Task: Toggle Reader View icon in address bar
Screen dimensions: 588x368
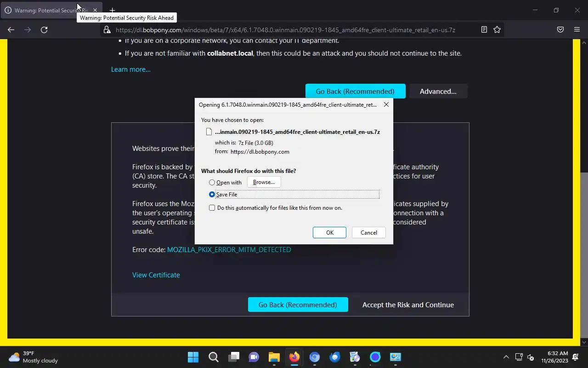Action: (484, 29)
